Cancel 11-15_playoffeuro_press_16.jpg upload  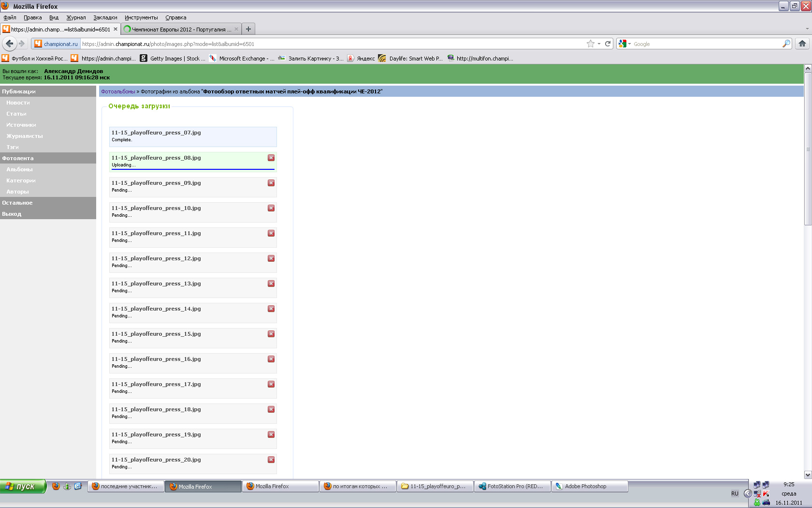[x=271, y=359]
